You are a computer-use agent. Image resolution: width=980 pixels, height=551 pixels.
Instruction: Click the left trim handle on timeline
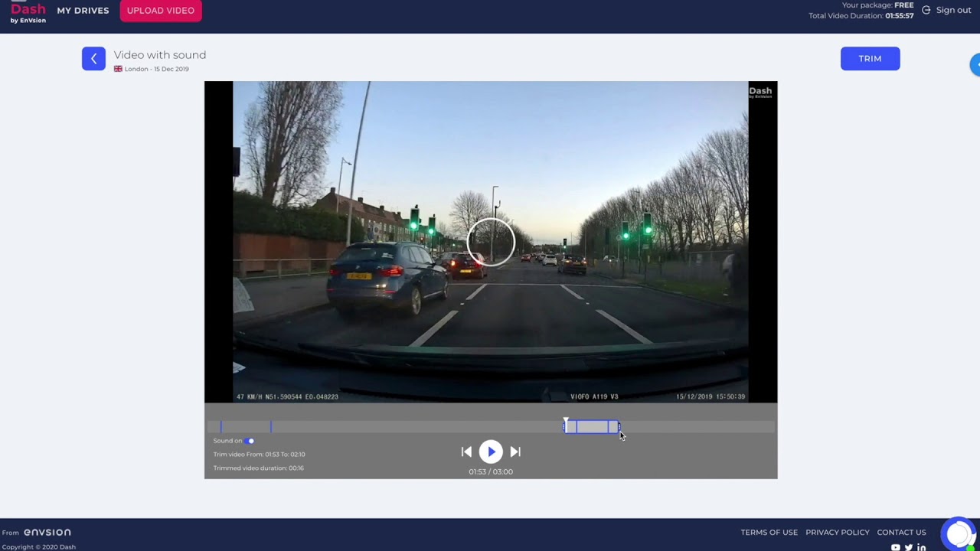coord(565,427)
